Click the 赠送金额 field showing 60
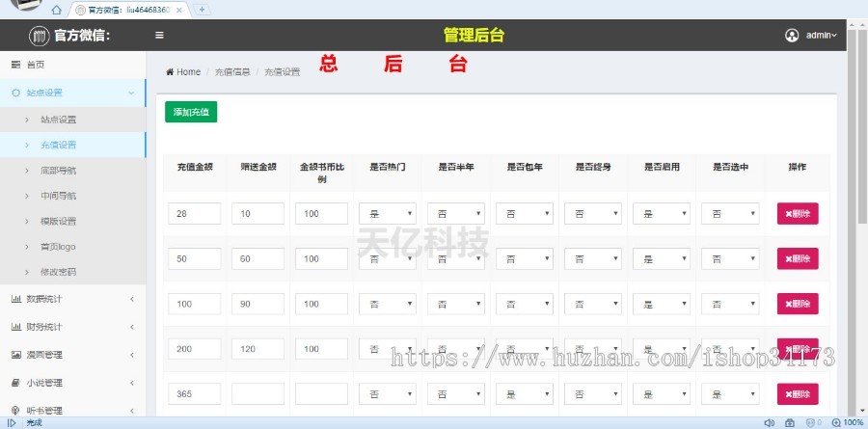 click(258, 258)
